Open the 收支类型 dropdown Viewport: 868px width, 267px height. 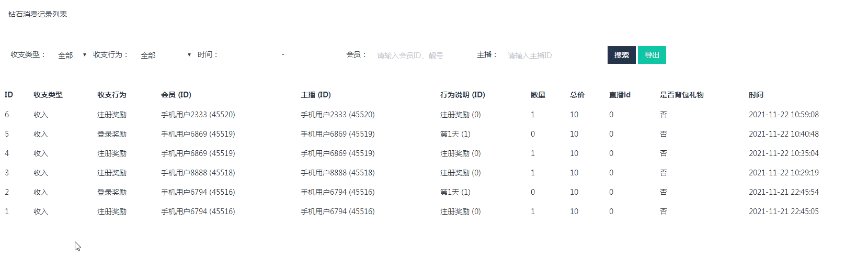[72, 55]
